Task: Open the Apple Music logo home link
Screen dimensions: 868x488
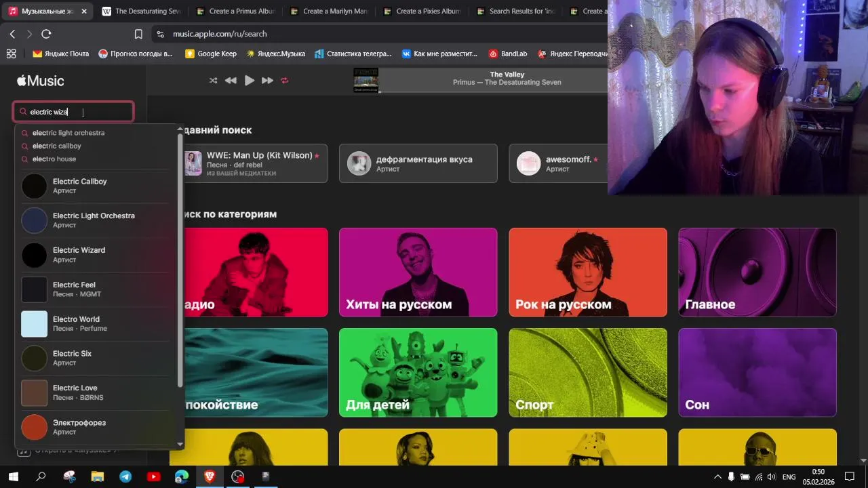Action: [41, 81]
